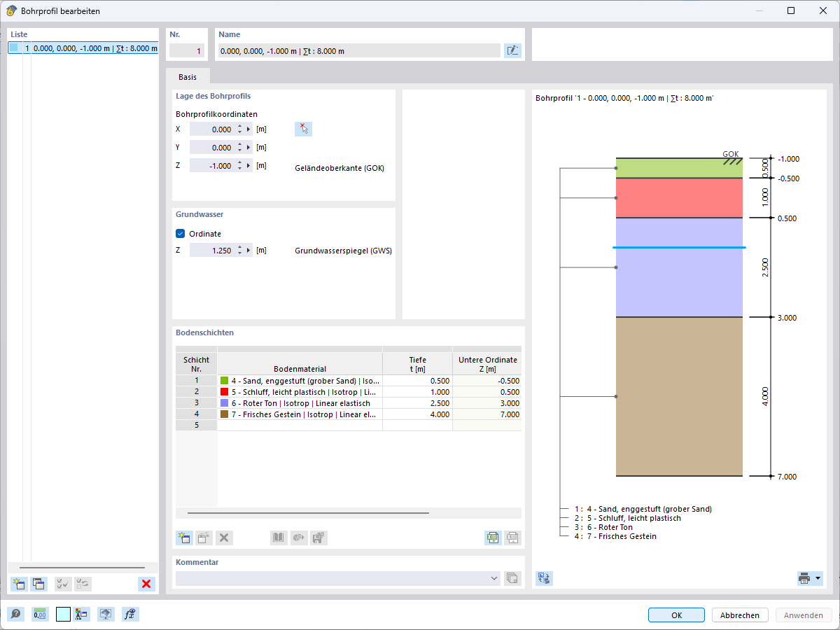Viewport: 840px width, 630px height.
Task: Click the Name text field
Action: click(359, 50)
